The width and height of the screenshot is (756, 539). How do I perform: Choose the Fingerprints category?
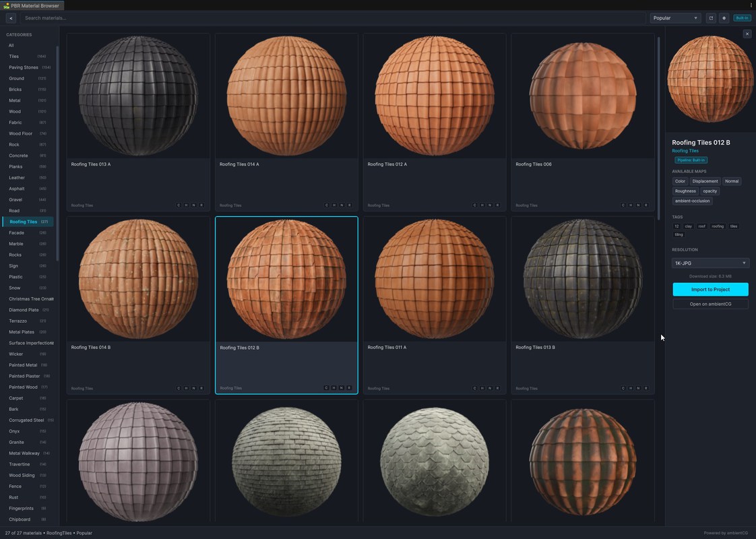tap(28, 509)
